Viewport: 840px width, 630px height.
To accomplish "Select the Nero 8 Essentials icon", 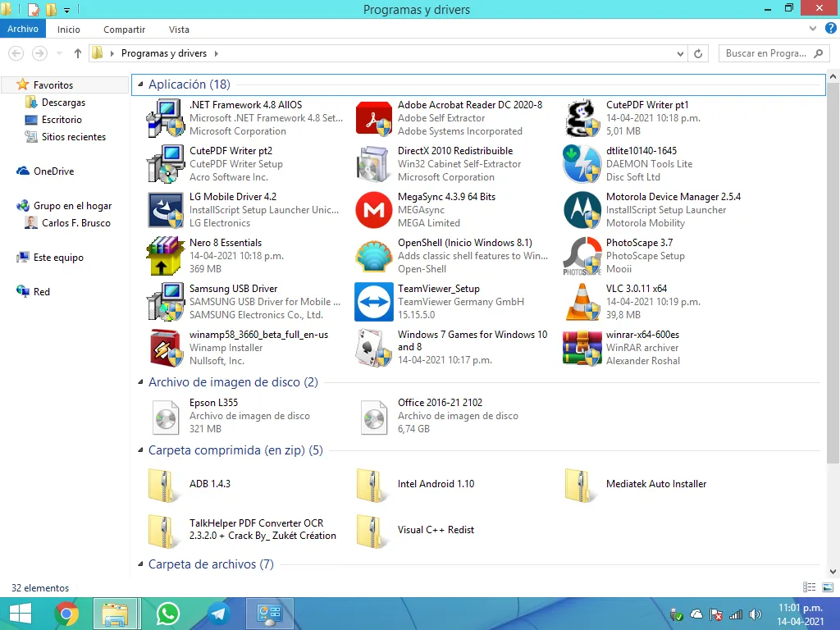I will tap(165, 256).
